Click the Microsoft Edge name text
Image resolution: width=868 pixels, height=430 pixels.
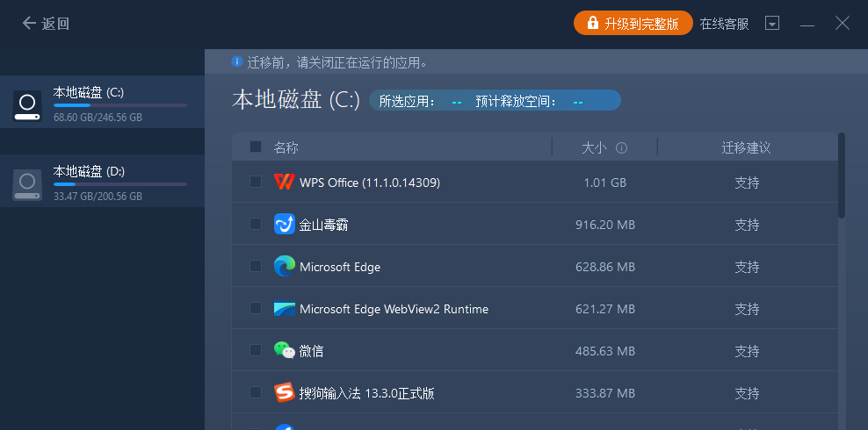[x=340, y=267]
